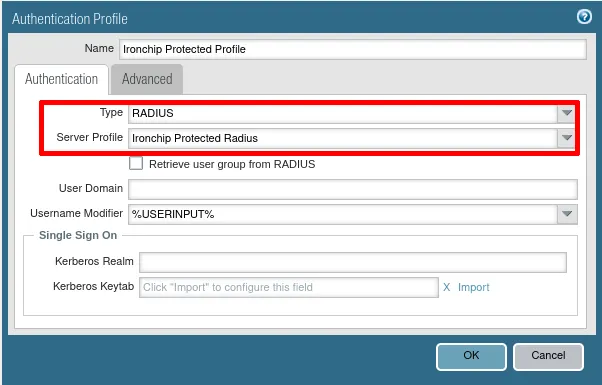This screenshot has height=385, width=602.
Task: Click the Retrieve user group from RADIUS label
Action: coord(232,164)
